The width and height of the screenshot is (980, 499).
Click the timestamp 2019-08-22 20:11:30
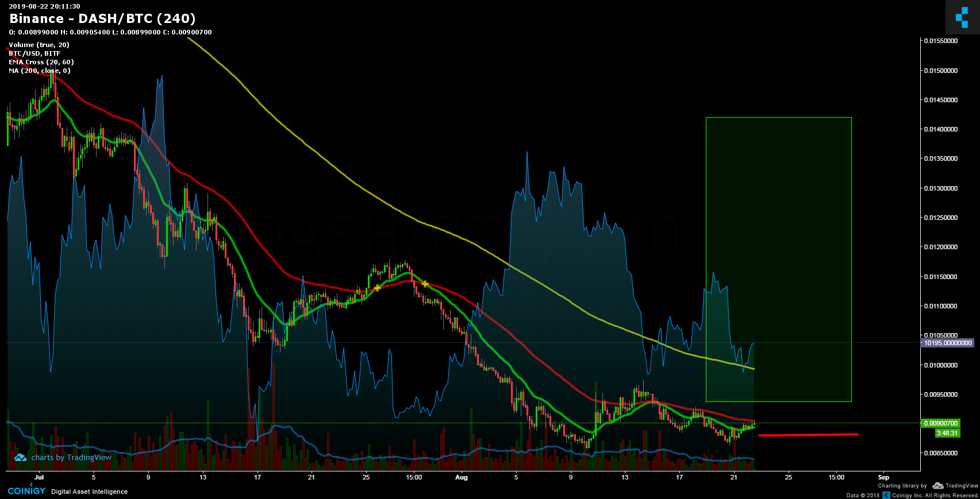coord(44,6)
